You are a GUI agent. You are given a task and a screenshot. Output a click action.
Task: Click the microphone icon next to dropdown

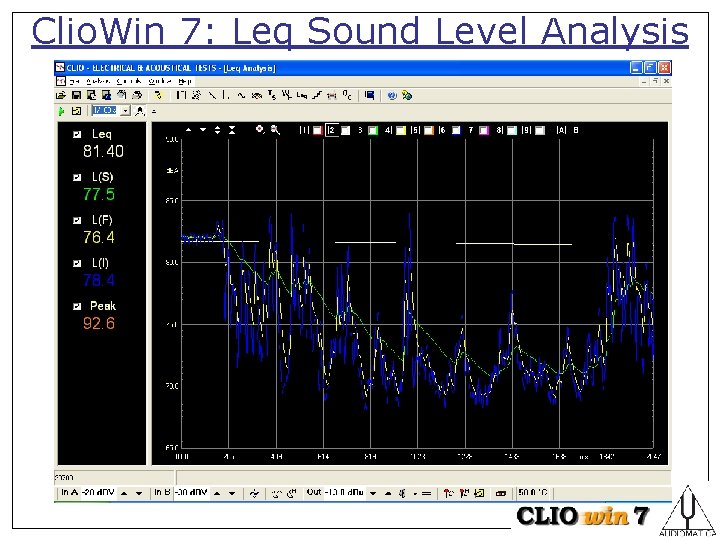140,111
